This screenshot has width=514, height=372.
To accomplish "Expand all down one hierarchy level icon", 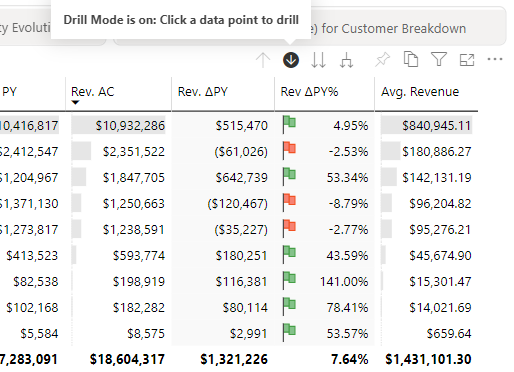I will [347, 60].
